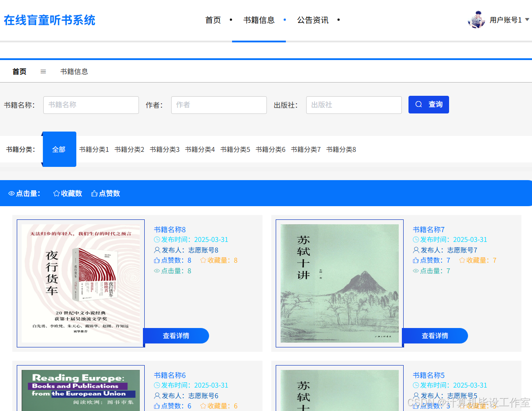Click the person icon beside 志愿账号8
Screen dimensions: 532x411
point(157,250)
